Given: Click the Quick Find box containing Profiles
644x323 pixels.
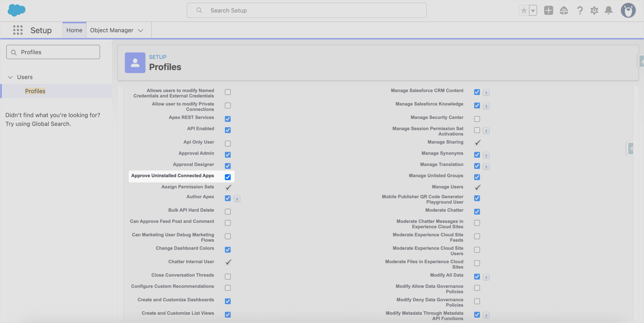Looking at the screenshot, I should (53, 52).
